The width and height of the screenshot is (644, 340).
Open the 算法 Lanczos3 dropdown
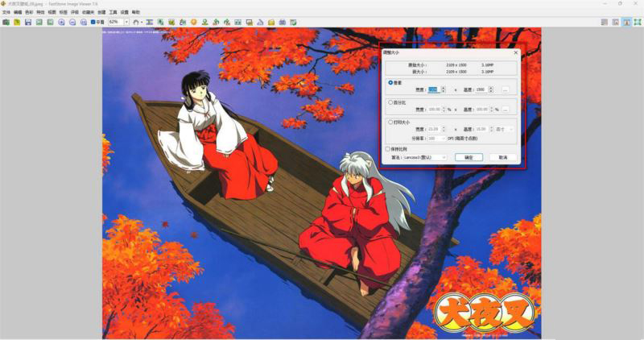(424, 157)
